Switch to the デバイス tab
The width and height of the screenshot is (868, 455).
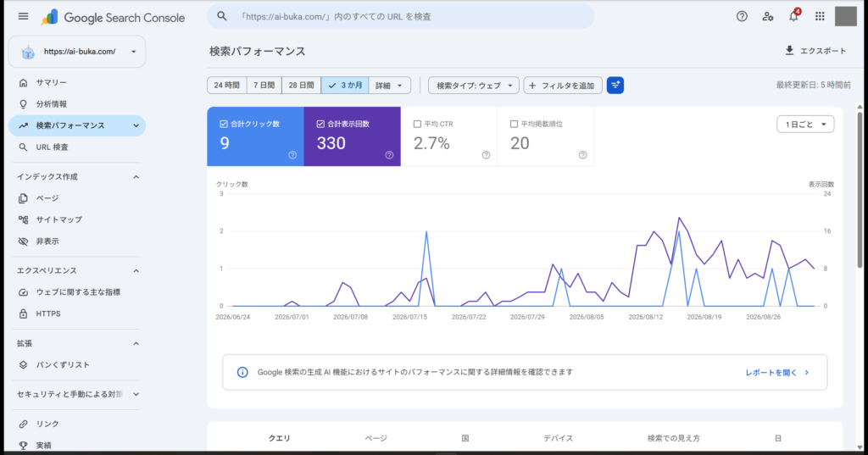tap(558, 438)
